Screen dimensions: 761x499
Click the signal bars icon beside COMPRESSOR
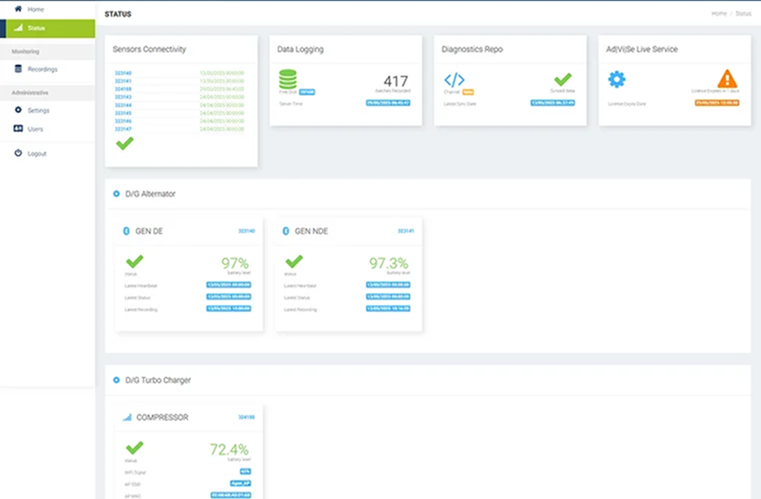coord(127,417)
